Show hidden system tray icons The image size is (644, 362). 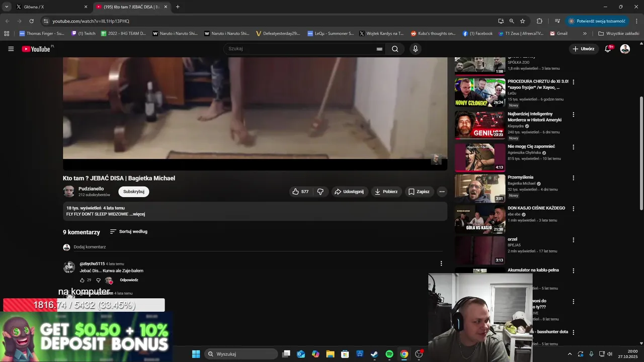570,354
